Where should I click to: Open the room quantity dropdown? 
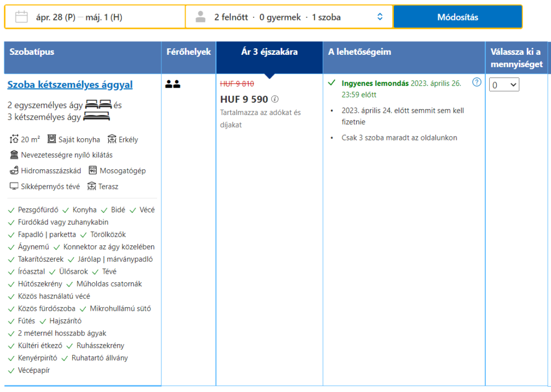[x=504, y=85]
